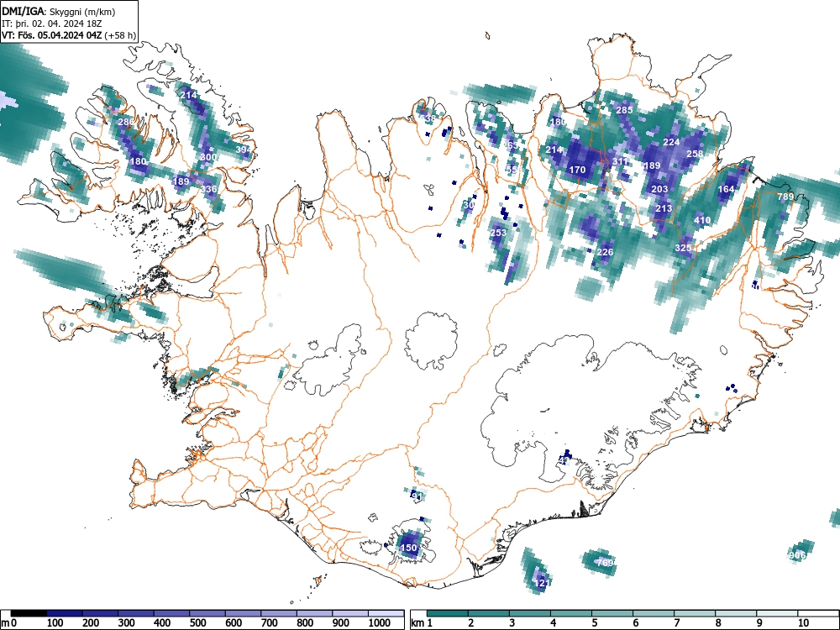Viewport: 840px width, 630px height.
Task: Pick the 3–4 km teal legend swatch
Action: tap(530, 613)
